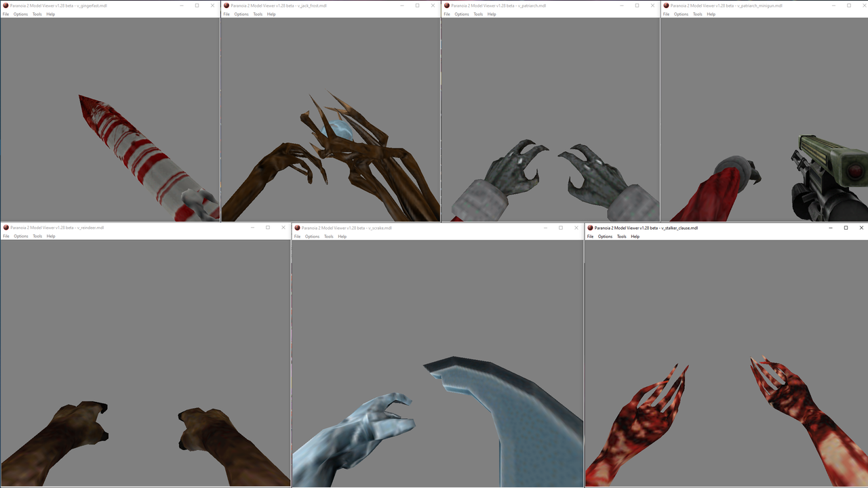Maximize the v_patriarch_minigun.mdl window
The width and height of the screenshot is (868, 488).
pyautogui.click(x=849, y=5)
